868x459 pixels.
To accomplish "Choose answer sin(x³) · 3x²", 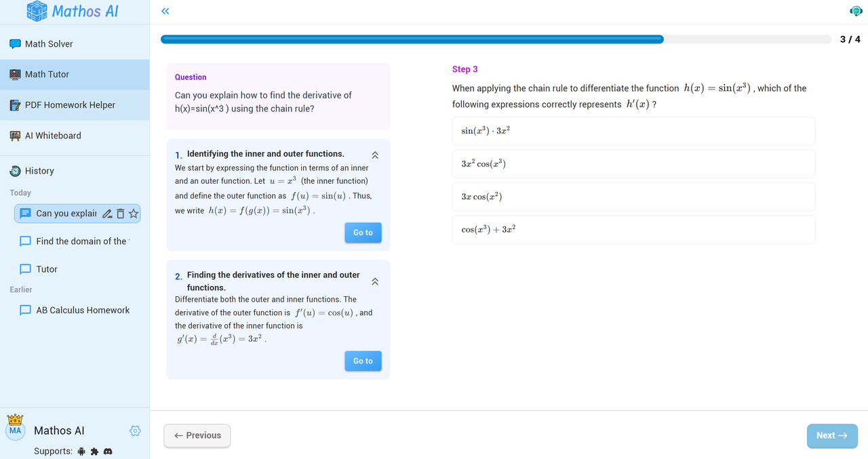I will [633, 131].
